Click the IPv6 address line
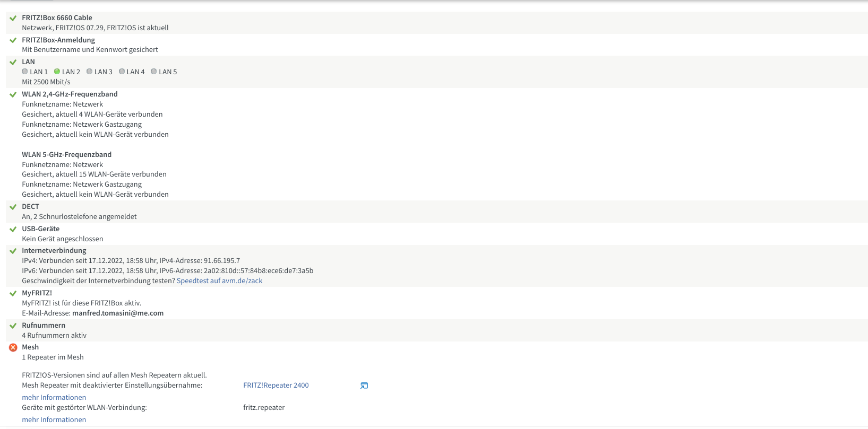This screenshot has width=868, height=429. (x=167, y=270)
